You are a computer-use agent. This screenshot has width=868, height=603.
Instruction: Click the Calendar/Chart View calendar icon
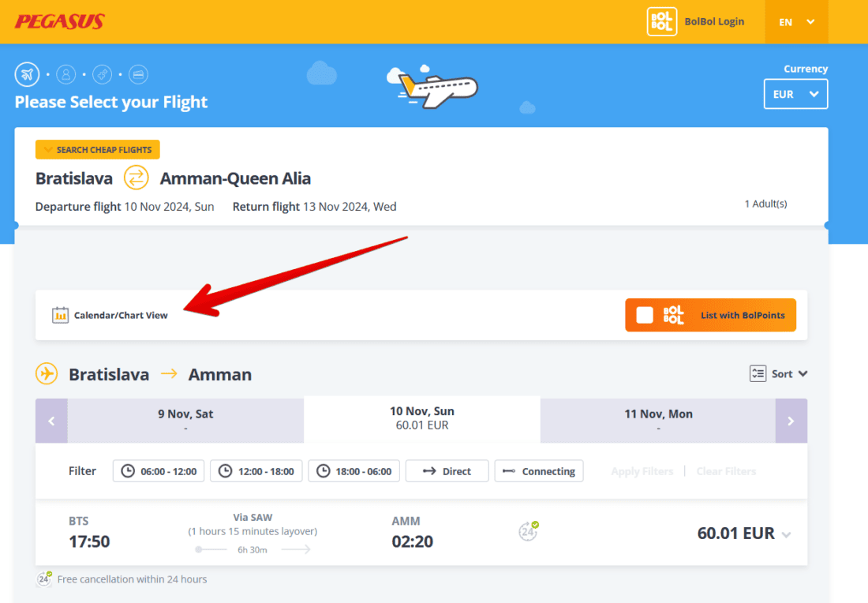click(61, 315)
